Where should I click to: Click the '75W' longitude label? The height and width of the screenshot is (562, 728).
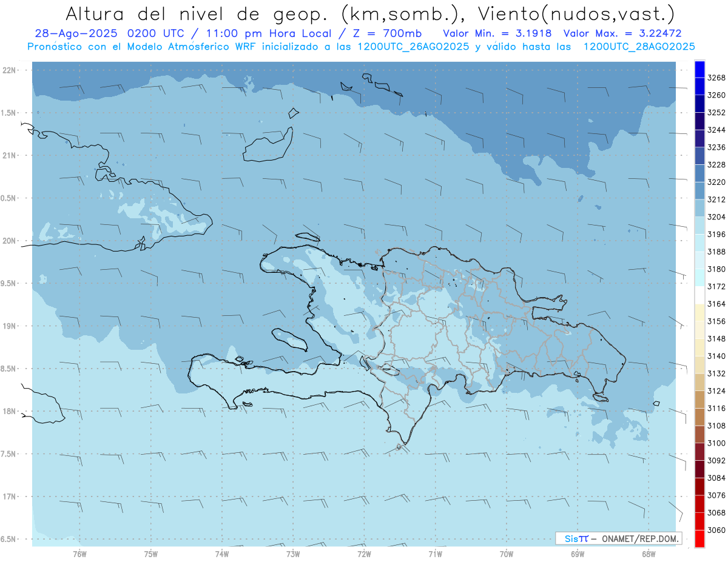(x=151, y=554)
